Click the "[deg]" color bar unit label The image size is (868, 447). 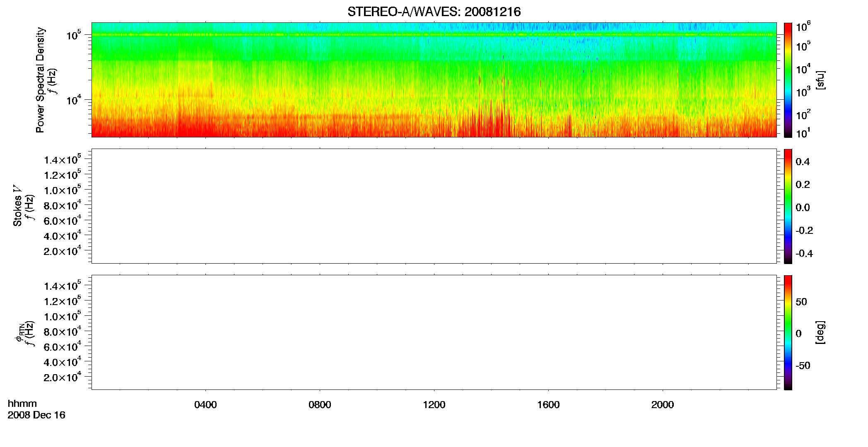click(x=820, y=332)
